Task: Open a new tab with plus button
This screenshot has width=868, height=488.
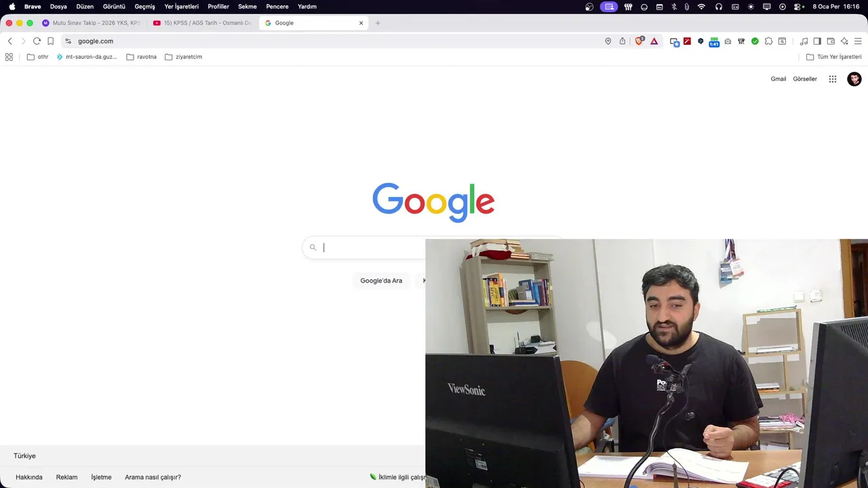Action: pos(378,23)
